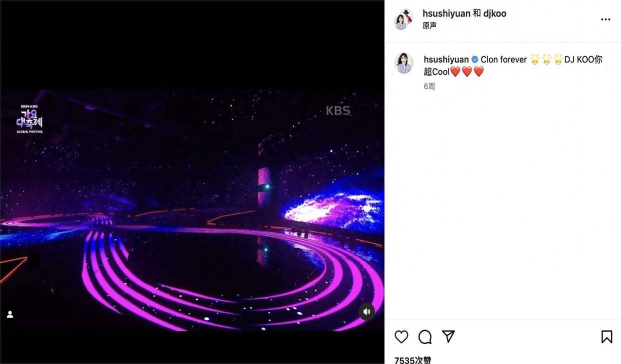Viewport: 621px width, 364px height.
Task: Open the 原声 original audio link
Action: 429,25
